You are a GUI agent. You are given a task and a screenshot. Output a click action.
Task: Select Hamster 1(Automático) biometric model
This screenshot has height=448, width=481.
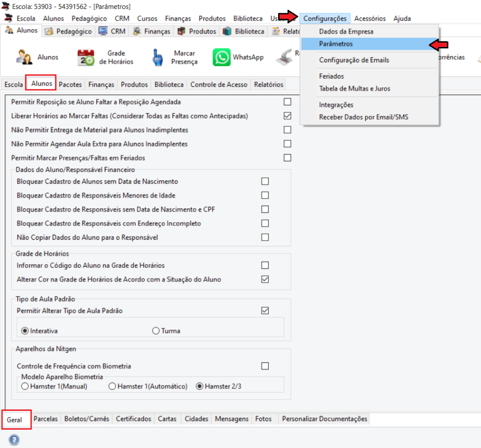click(x=112, y=386)
